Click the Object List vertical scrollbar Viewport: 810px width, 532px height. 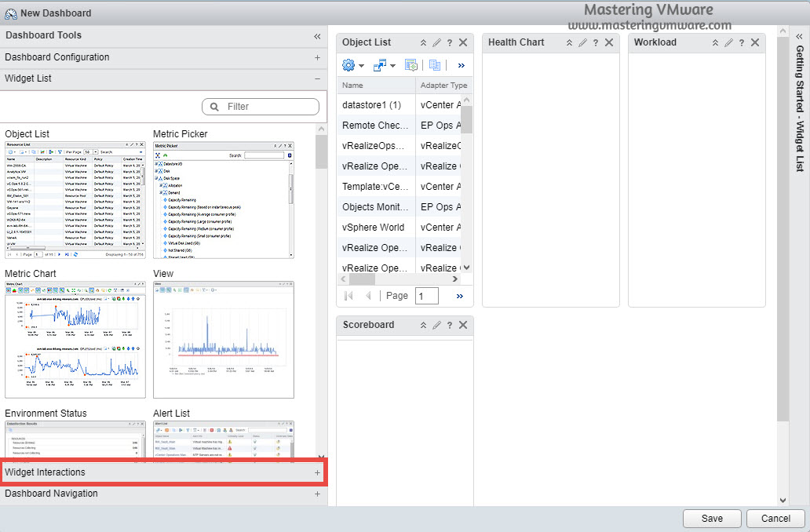click(x=466, y=120)
